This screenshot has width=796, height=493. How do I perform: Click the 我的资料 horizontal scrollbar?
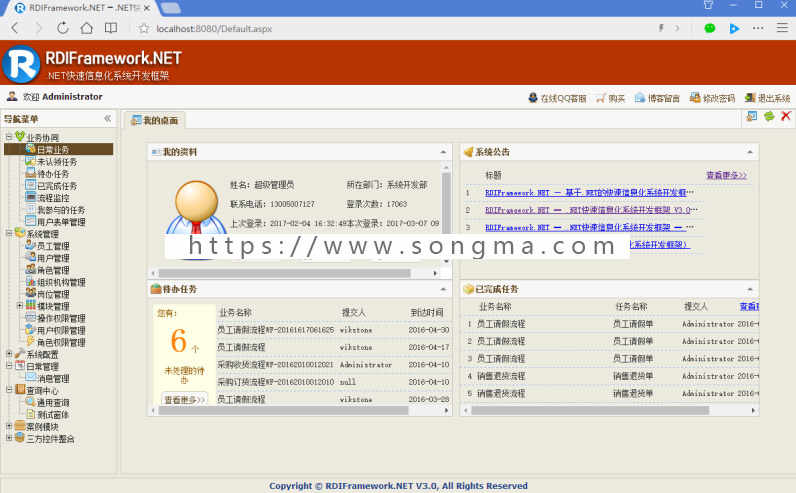click(x=284, y=273)
